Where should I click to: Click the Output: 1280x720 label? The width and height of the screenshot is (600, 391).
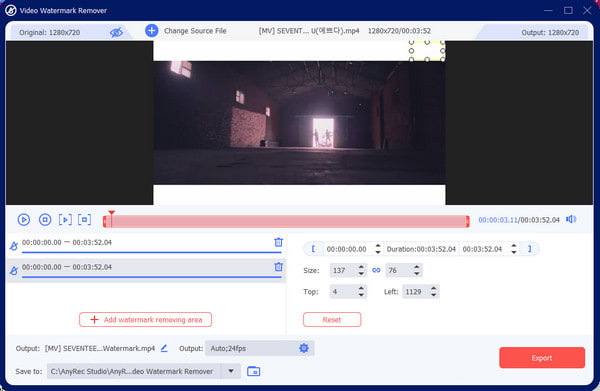(x=550, y=33)
